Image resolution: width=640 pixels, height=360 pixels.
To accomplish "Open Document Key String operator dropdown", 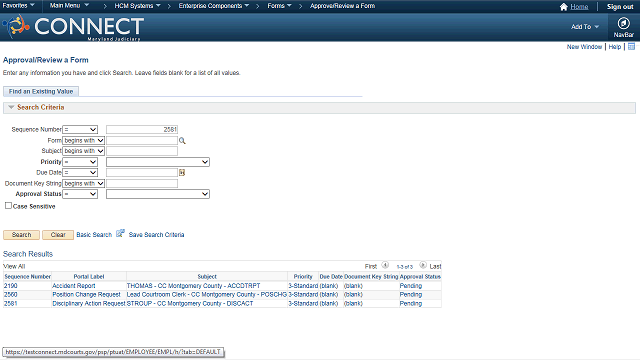I will point(84,184).
